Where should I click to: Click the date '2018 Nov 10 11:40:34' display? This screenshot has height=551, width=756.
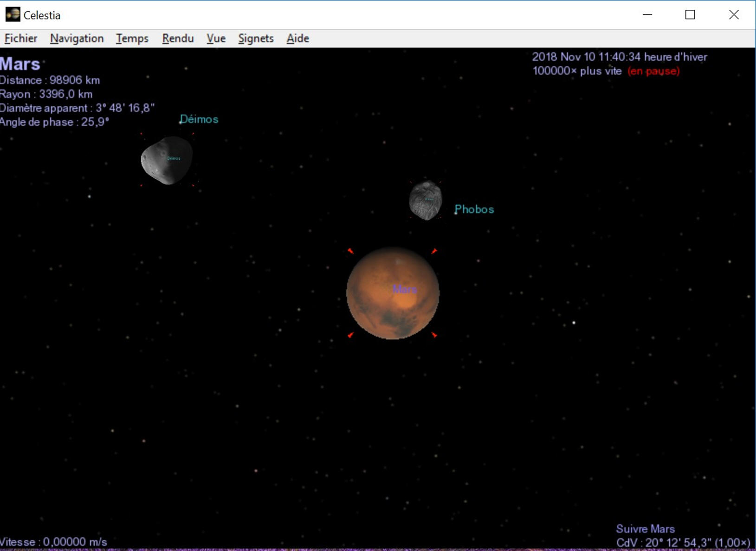coord(587,57)
